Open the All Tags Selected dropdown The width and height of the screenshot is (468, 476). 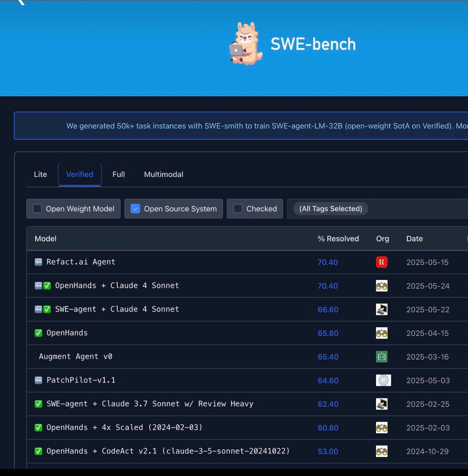(331, 209)
